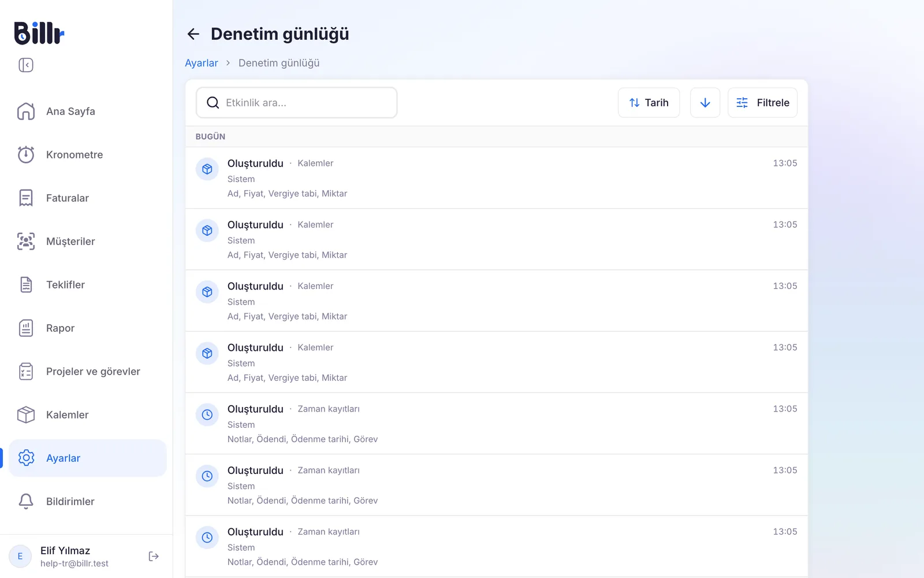Open the Bildirimler bell icon
This screenshot has width=924, height=578.
26,501
